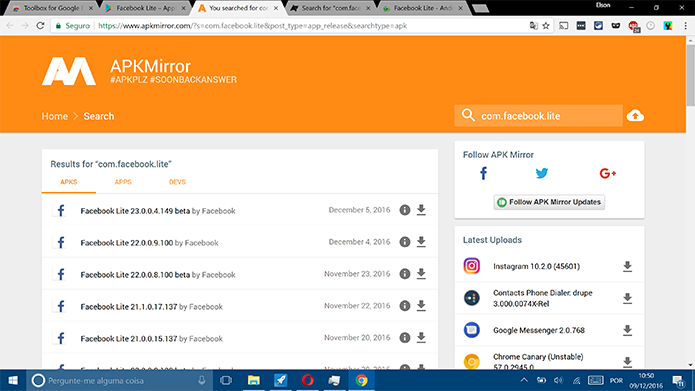Click the APKMirror logo

(x=69, y=71)
